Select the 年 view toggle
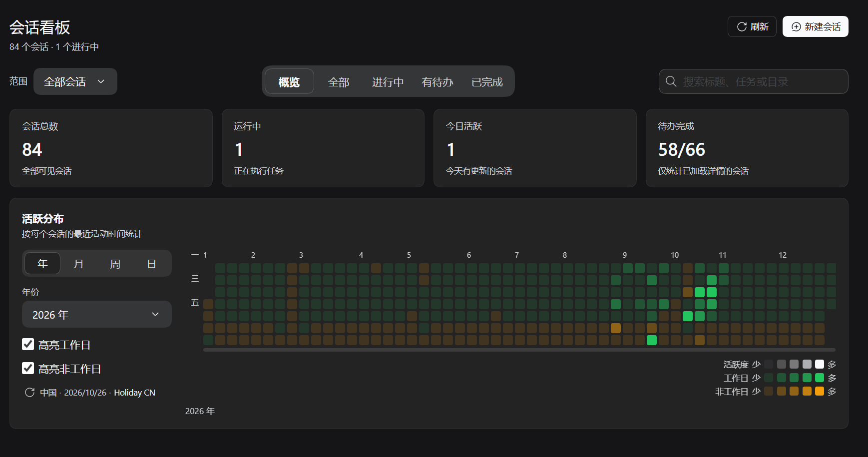Viewport: 868px width, 457px height. (42, 263)
